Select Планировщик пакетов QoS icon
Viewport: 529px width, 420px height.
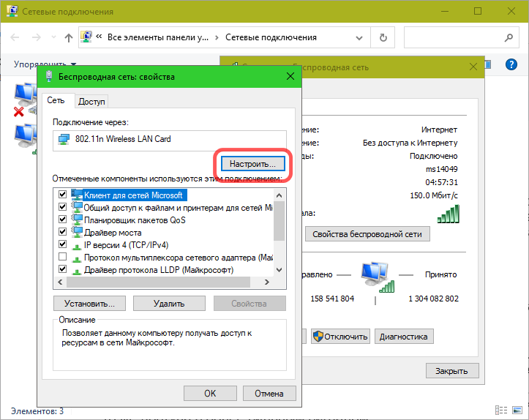[76, 220]
